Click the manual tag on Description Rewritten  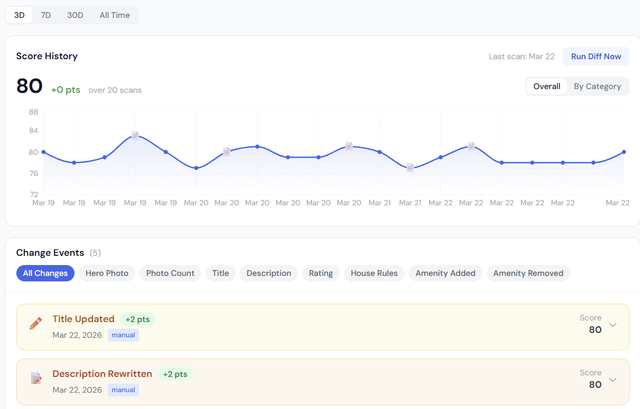(123, 390)
